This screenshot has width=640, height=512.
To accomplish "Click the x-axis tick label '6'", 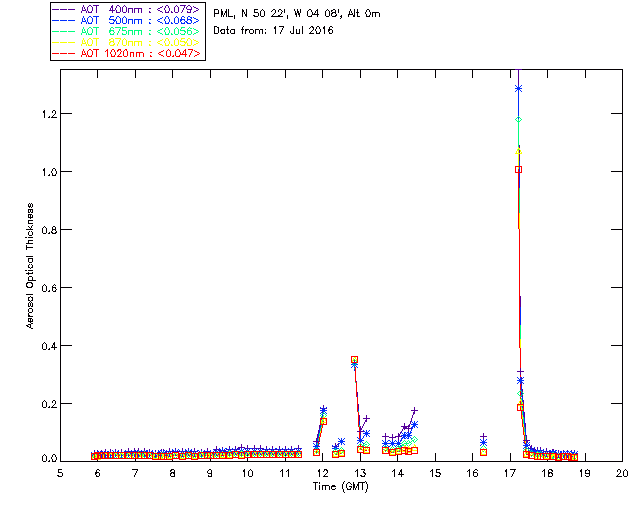I will click(98, 473).
